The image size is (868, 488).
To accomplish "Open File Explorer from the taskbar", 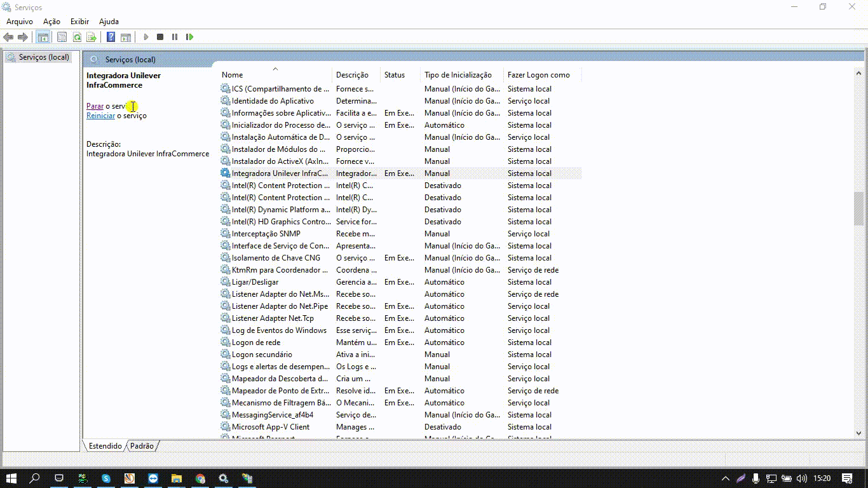I will coord(177,478).
